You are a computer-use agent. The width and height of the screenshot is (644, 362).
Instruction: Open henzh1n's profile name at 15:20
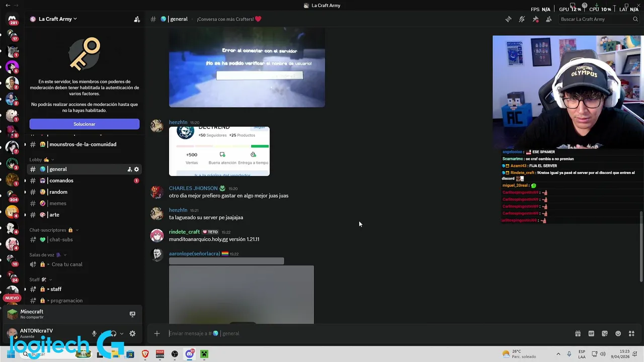(178, 123)
